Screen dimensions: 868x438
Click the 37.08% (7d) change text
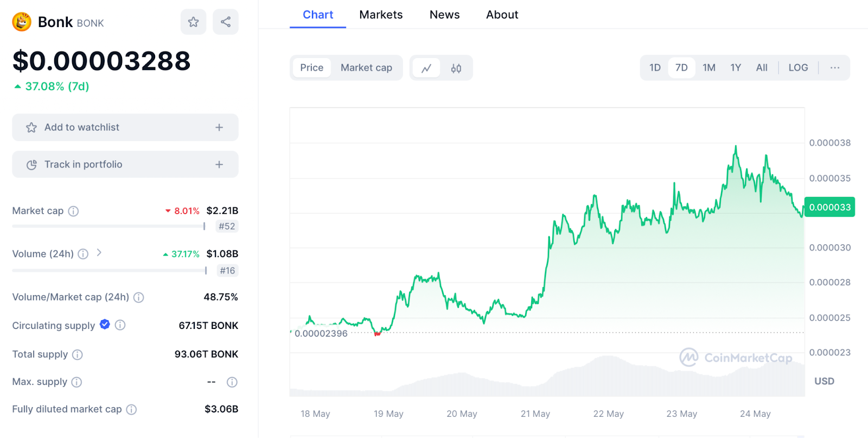(57, 86)
